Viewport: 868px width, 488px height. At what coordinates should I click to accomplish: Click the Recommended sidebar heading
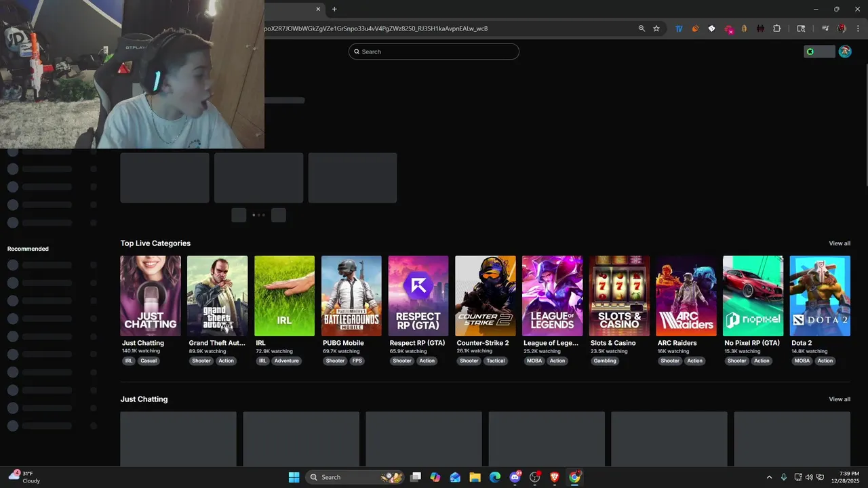coord(28,249)
